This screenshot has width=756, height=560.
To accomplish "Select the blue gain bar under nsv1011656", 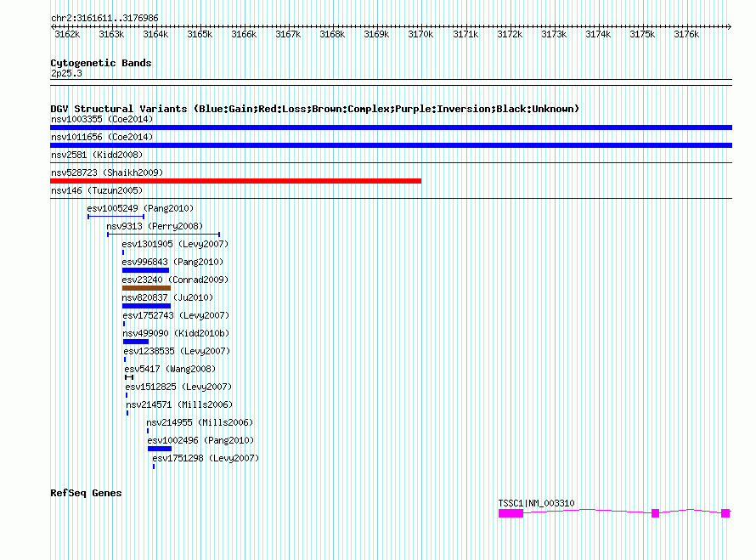I will click(x=391, y=145).
